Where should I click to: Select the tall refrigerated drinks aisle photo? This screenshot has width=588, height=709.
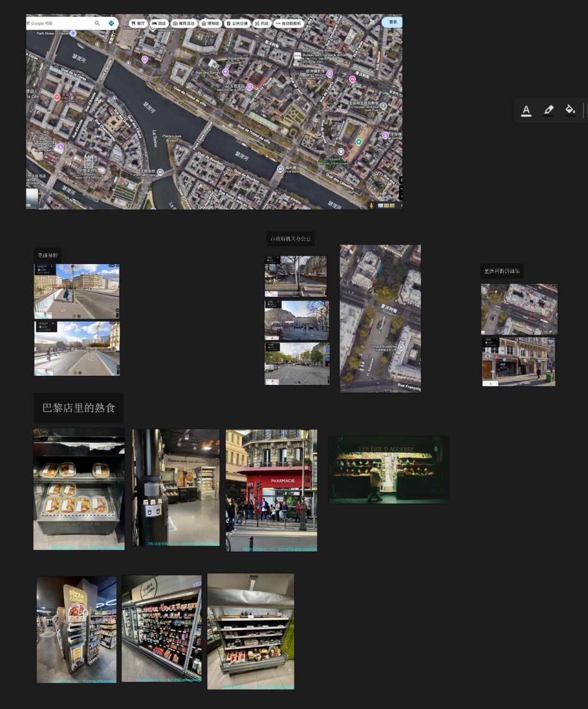161,628
